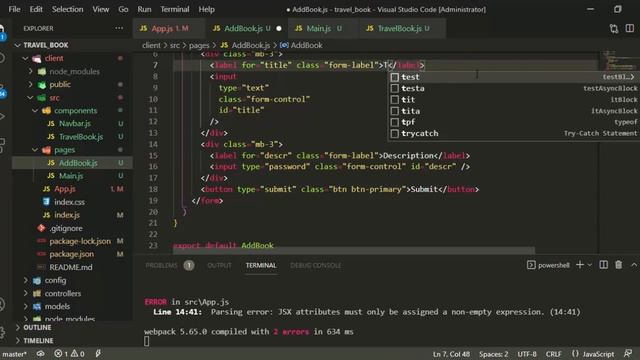Open the Run menu
This screenshot has height=360, width=640.
pyautogui.click(x=144, y=9)
